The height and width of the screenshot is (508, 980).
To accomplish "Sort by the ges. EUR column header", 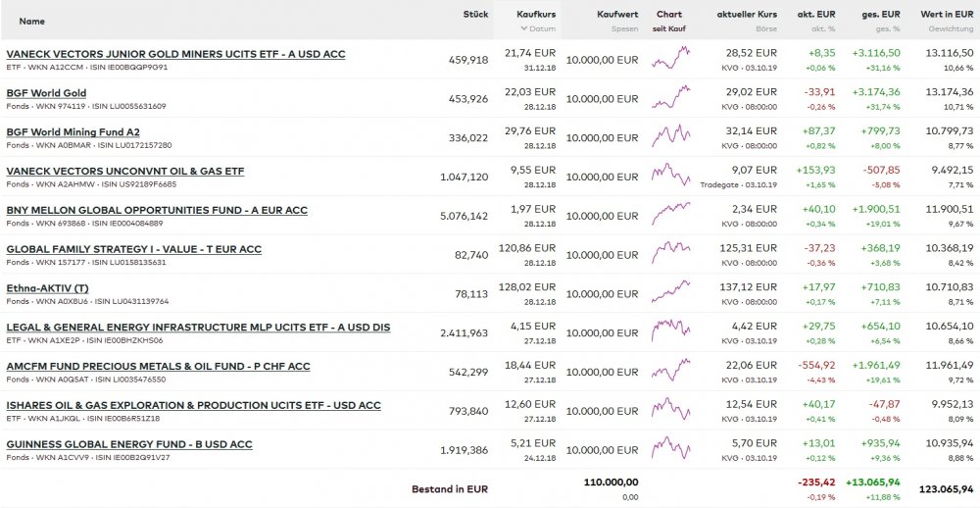I will tap(881, 14).
